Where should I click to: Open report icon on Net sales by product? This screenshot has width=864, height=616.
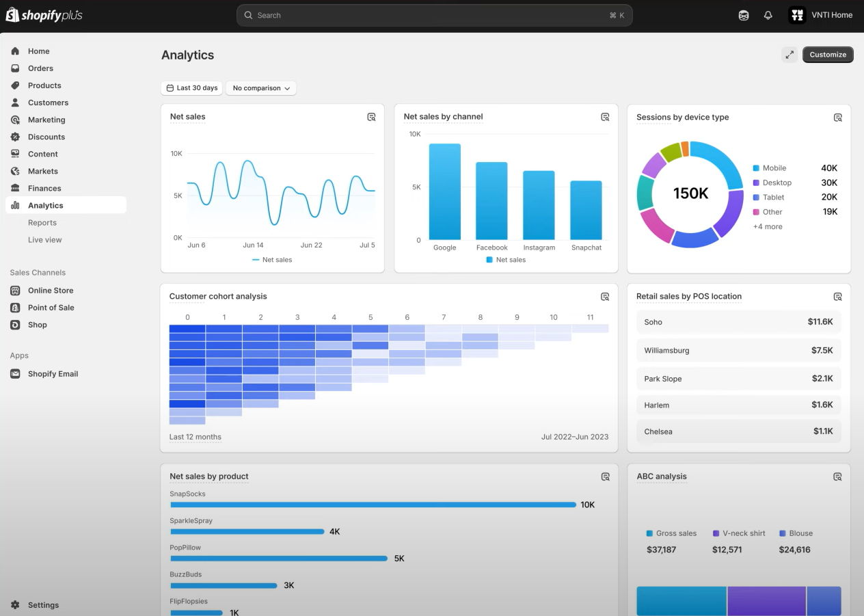(605, 477)
